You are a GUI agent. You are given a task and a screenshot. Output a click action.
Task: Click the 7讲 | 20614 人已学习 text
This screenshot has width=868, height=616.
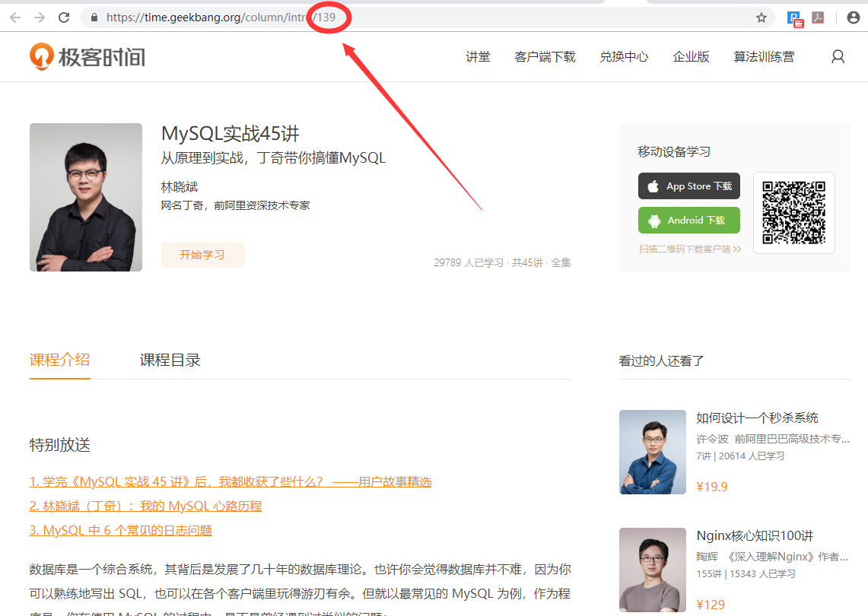740,456
